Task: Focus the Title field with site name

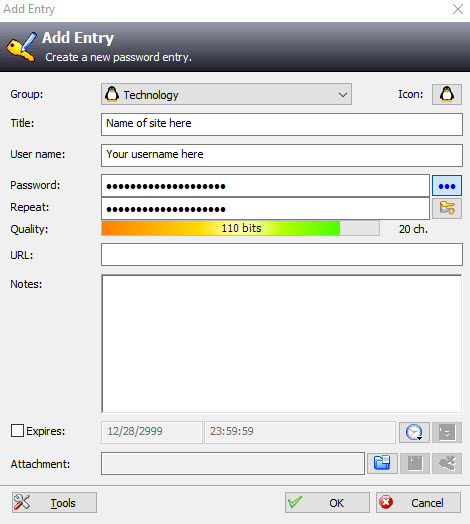Action: 282,124
